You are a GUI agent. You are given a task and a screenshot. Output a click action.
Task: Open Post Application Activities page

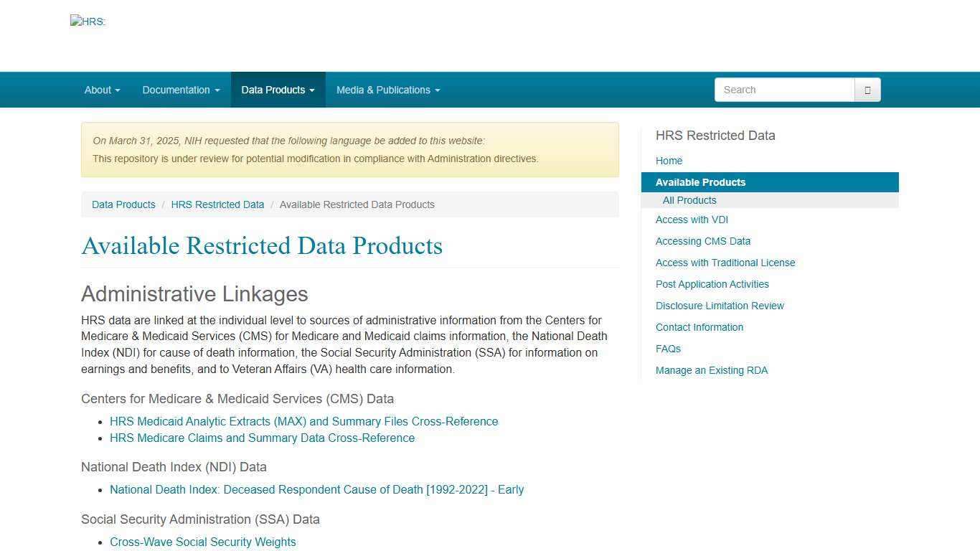coord(712,284)
